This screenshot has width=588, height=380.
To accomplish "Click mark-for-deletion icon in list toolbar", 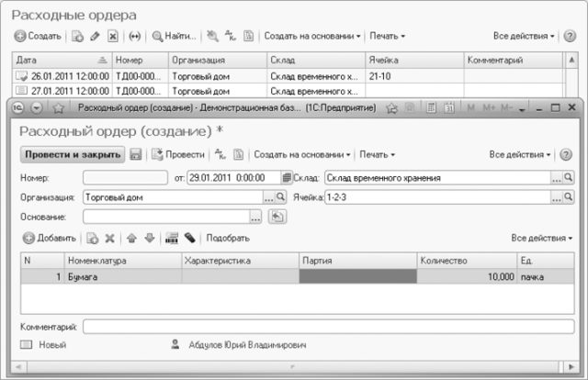I will coord(113,36).
